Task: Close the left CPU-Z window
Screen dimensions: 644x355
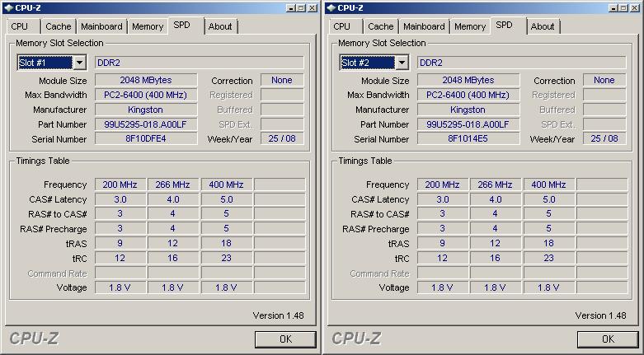Action: [x=313, y=7]
